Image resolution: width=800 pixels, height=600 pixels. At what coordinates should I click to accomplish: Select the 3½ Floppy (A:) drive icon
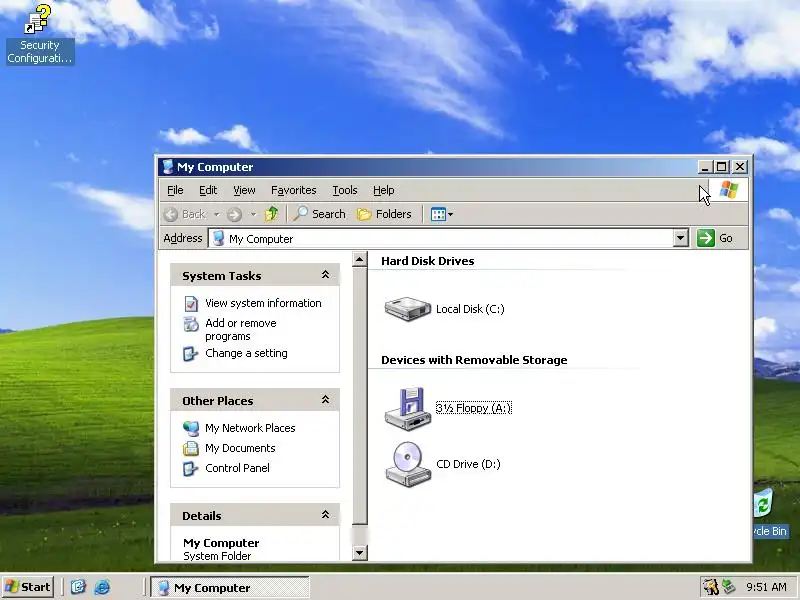[x=407, y=408]
